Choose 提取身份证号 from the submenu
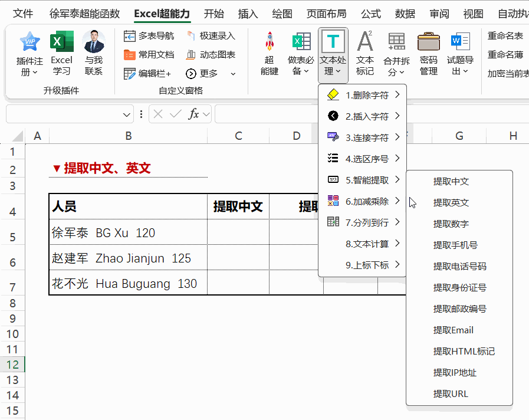This screenshot has height=420, width=529. pos(459,288)
